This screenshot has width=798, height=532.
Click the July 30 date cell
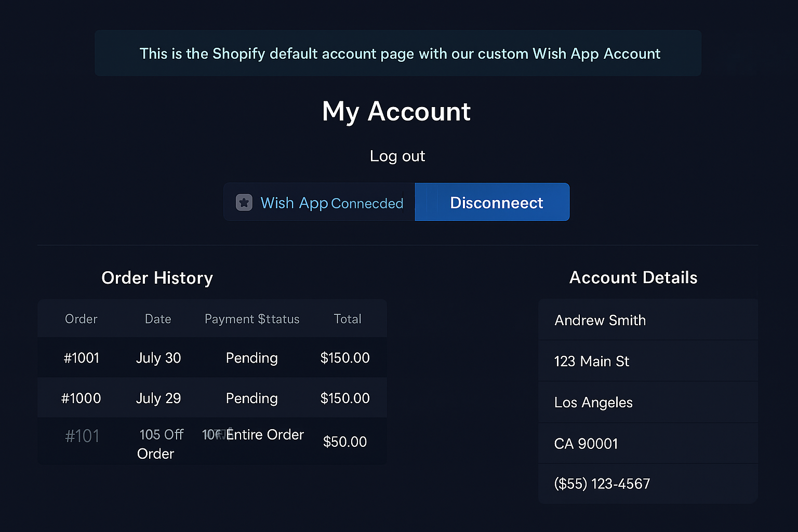[x=158, y=358]
